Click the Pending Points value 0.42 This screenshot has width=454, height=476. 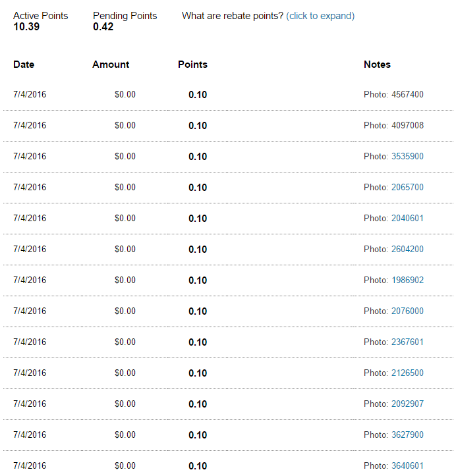[103, 27]
